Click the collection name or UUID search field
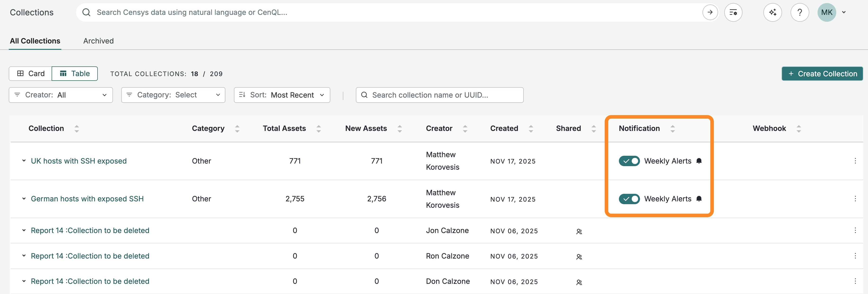Image resolution: width=868 pixels, height=294 pixels. [439, 95]
